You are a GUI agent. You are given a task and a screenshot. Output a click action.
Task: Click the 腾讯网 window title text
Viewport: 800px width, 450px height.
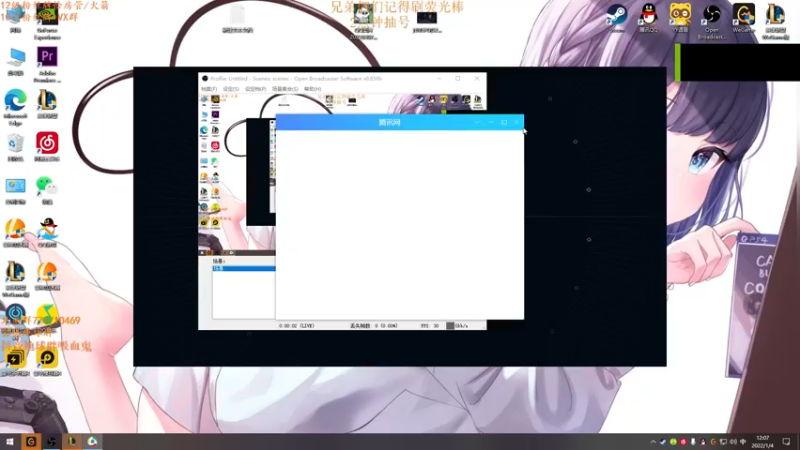tap(389, 122)
